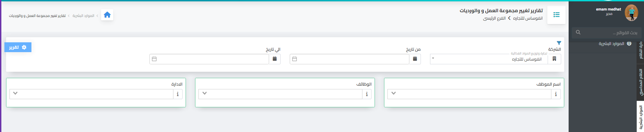The width and height of the screenshot is (644, 132).
Task: Open the 'من تاريخ' calendar button
Action: point(415,59)
